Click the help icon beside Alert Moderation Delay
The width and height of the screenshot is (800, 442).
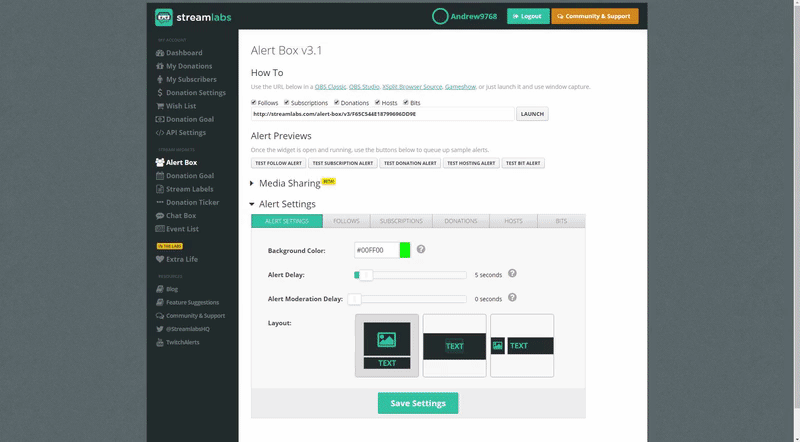tap(512, 298)
